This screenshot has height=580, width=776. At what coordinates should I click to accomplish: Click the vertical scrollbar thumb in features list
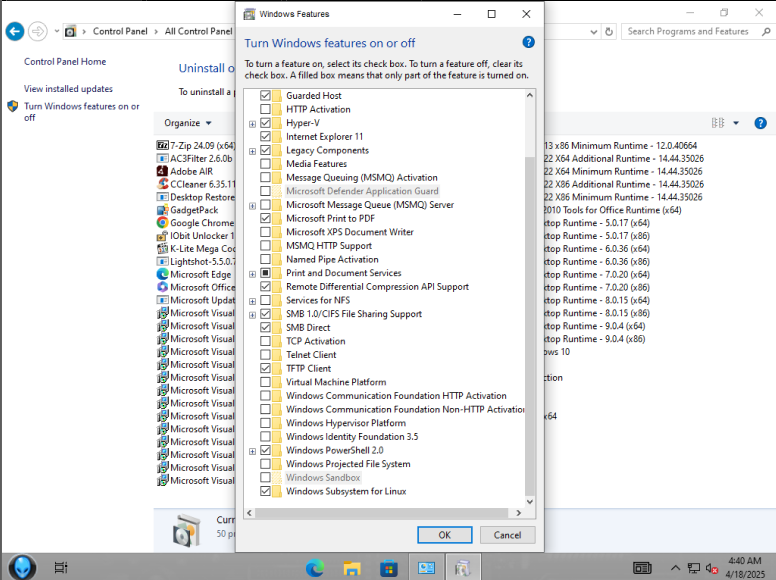click(x=530, y=325)
